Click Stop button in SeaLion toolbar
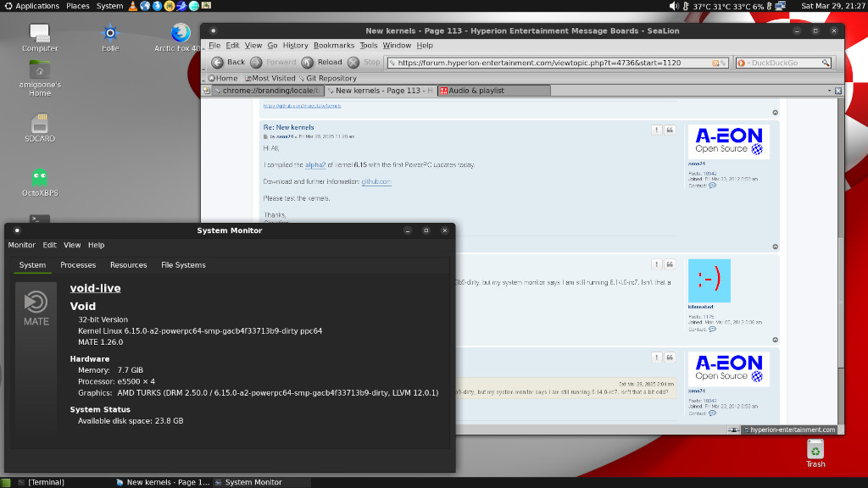This screenshot has height=488, width=868. coord(364,63)
